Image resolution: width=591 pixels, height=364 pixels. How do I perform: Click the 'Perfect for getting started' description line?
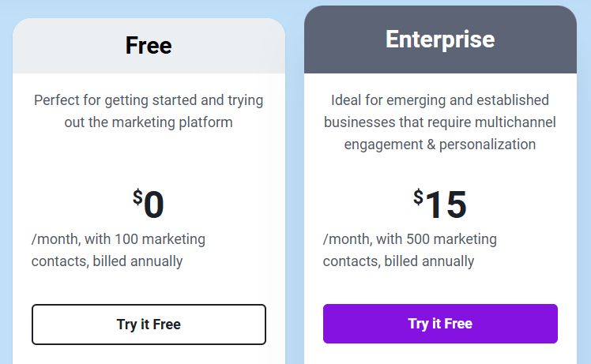tap(149, 100)
